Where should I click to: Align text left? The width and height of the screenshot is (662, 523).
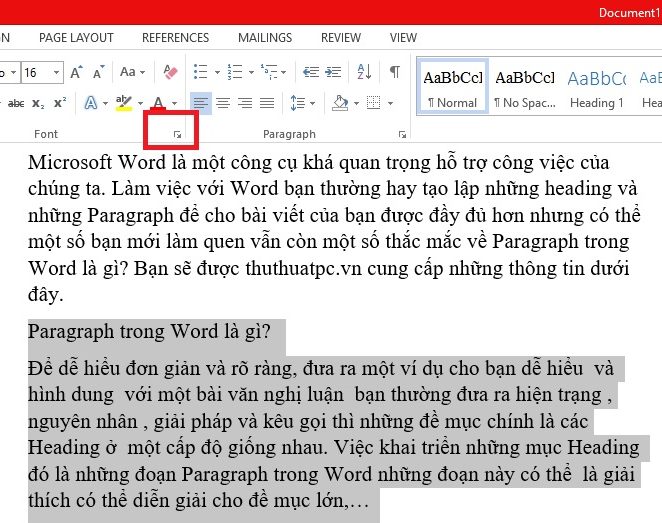[201, 103]
